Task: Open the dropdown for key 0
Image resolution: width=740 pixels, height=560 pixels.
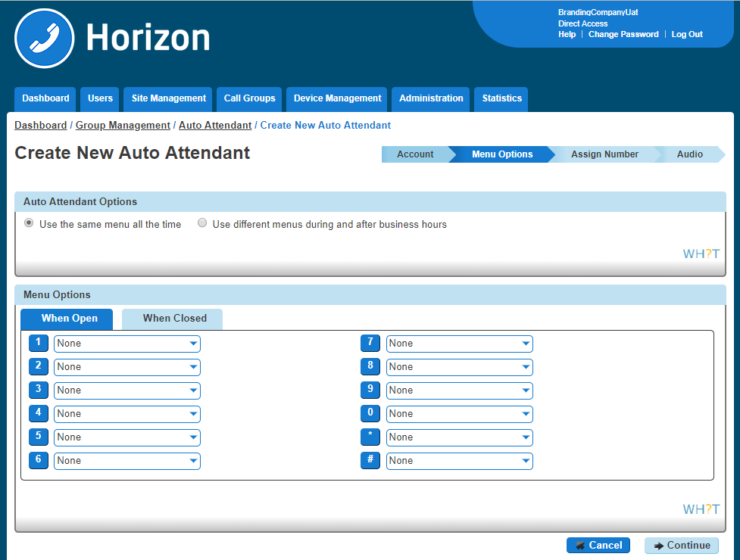Action: (x=459, y=415)
